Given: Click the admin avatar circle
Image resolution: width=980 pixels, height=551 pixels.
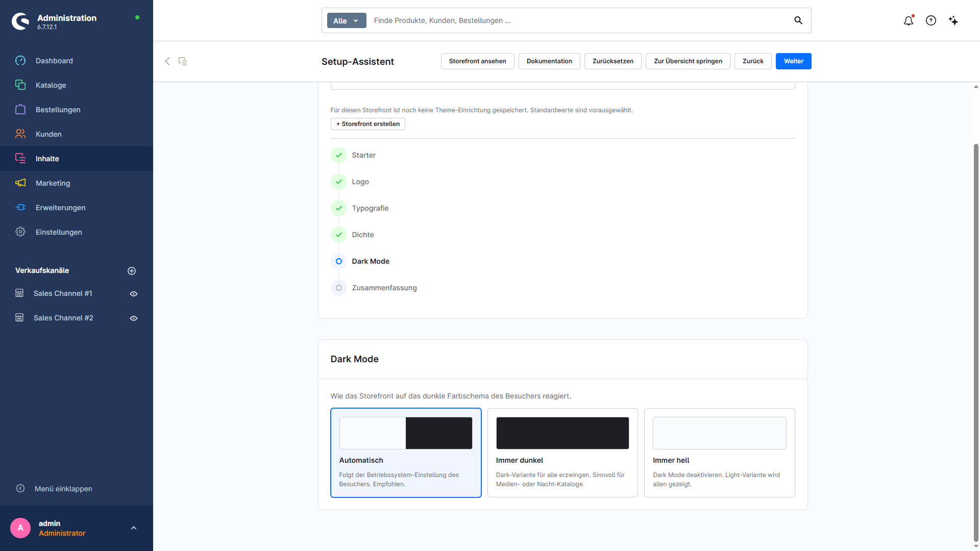Looking at the screenshot, I should tap(20, 528).
